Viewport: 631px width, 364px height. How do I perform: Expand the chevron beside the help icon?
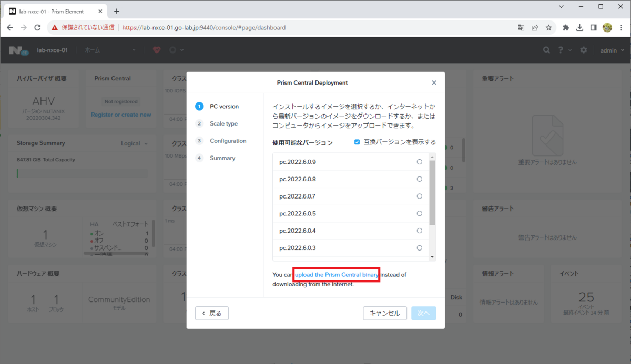[x=569, y=50]
